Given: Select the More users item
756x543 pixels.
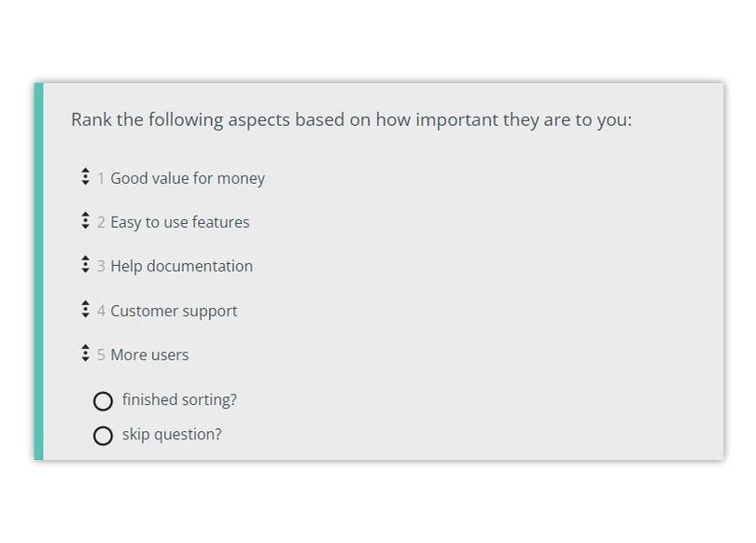Looking at the screenshot, I should [148, 354].
